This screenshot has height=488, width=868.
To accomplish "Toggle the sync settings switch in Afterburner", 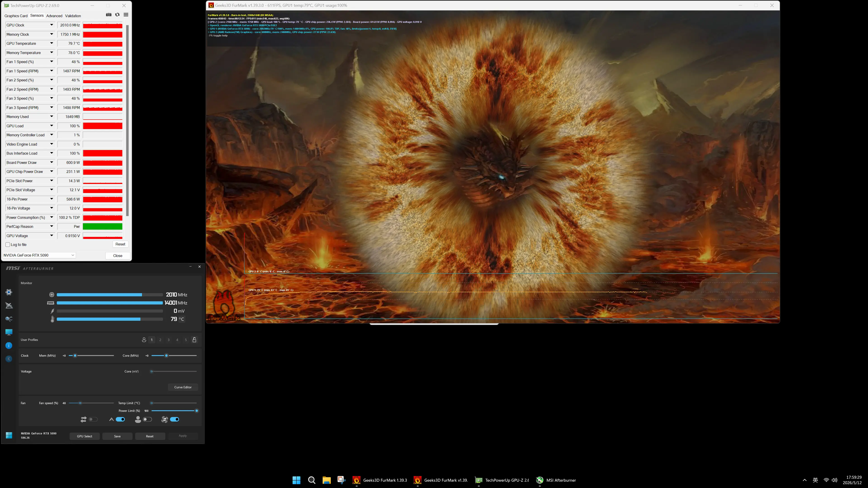I will [x=93, y=419].
